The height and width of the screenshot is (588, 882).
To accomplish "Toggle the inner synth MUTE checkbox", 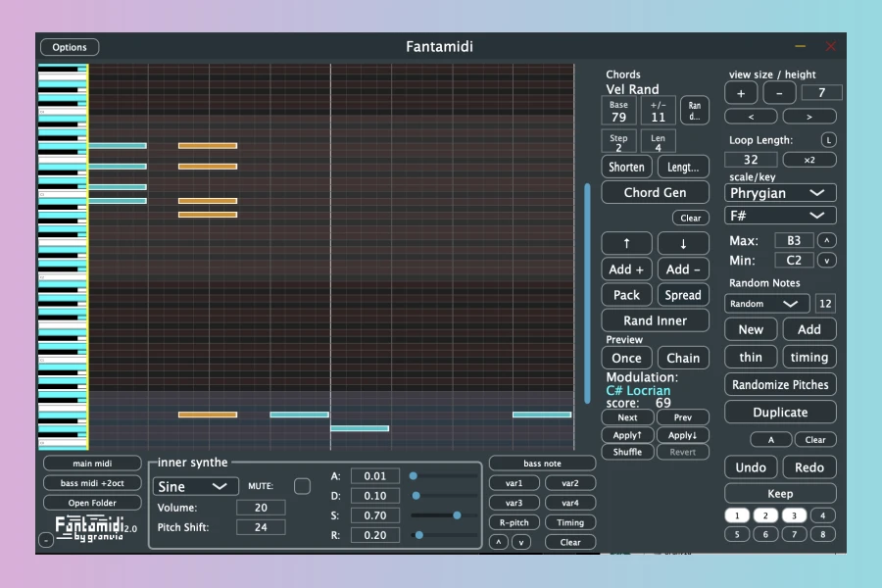I will (x=302, y=486).
